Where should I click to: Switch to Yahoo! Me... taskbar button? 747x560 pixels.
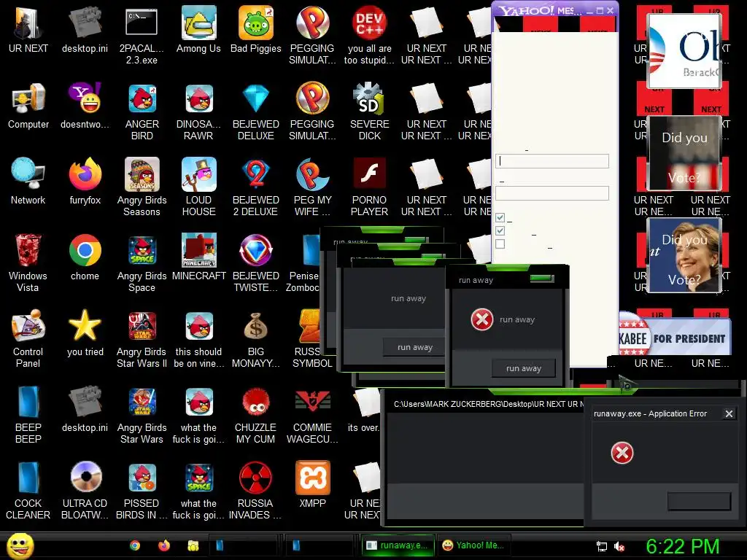pyautogui.click(x=473, y=545)
